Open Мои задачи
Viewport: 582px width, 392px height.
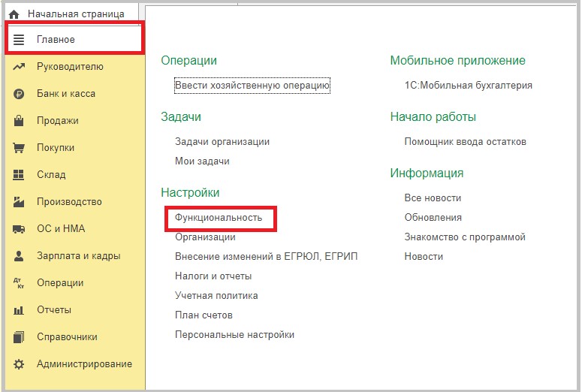202,161
